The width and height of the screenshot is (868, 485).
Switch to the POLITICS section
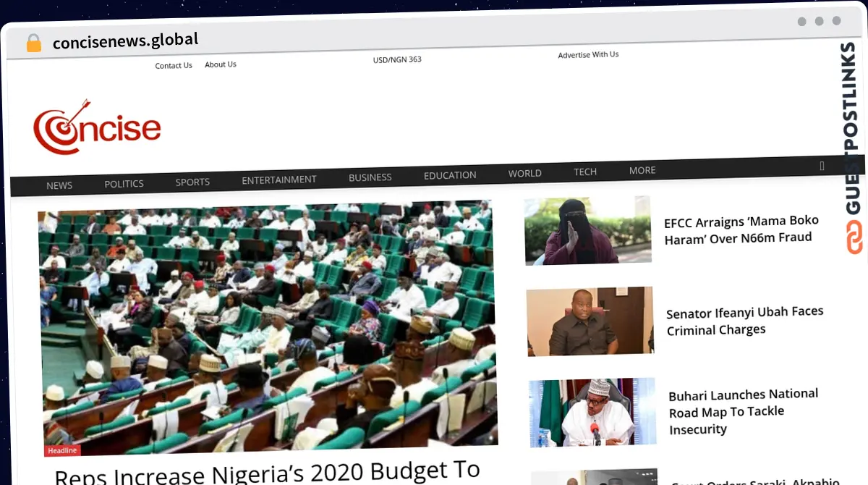click(123, 183)
